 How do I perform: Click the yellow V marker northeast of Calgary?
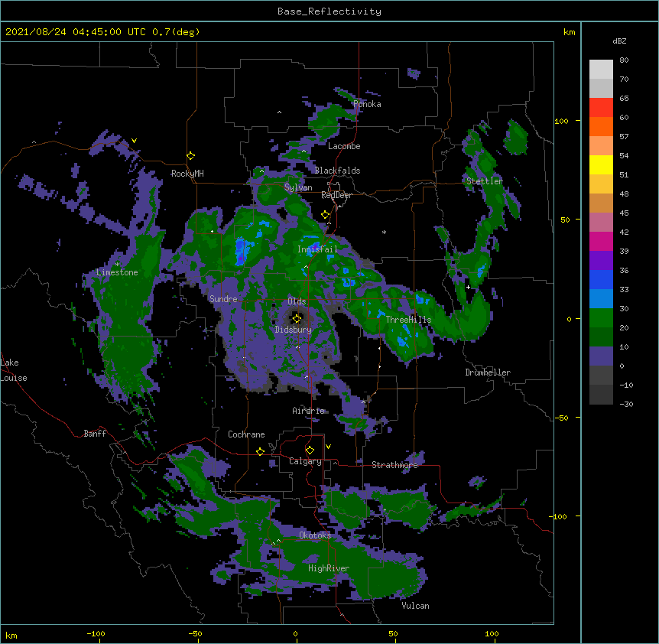coord(328,447)
